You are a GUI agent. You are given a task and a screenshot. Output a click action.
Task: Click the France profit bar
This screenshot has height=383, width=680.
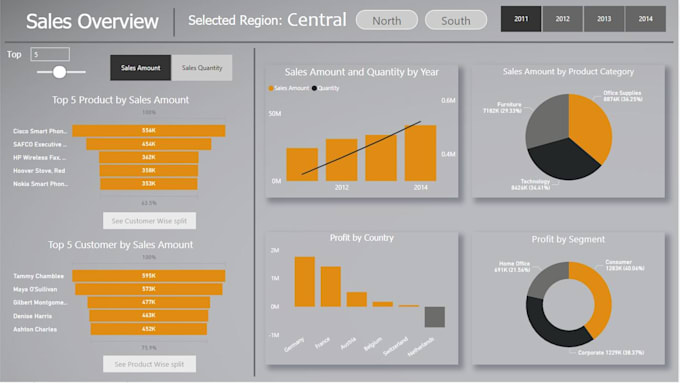[x=330, y=286]
